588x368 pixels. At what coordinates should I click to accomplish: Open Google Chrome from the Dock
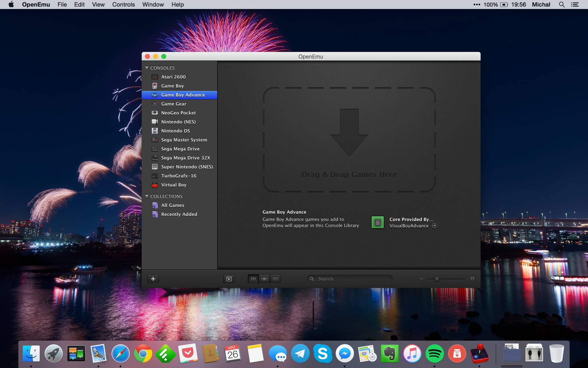(143, 354)
